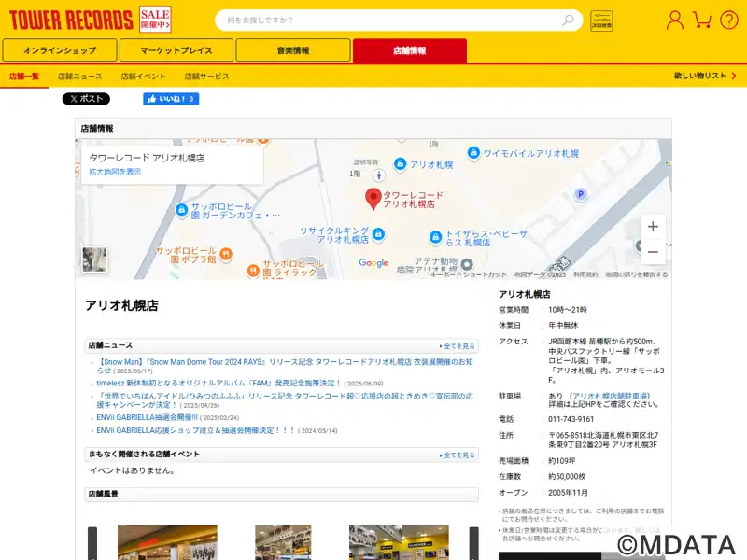Click the ワイモバイルアリオ札幌 map marker
Image resolution: width=747 pixels, height=560 pixels.
tap(473, 153)
